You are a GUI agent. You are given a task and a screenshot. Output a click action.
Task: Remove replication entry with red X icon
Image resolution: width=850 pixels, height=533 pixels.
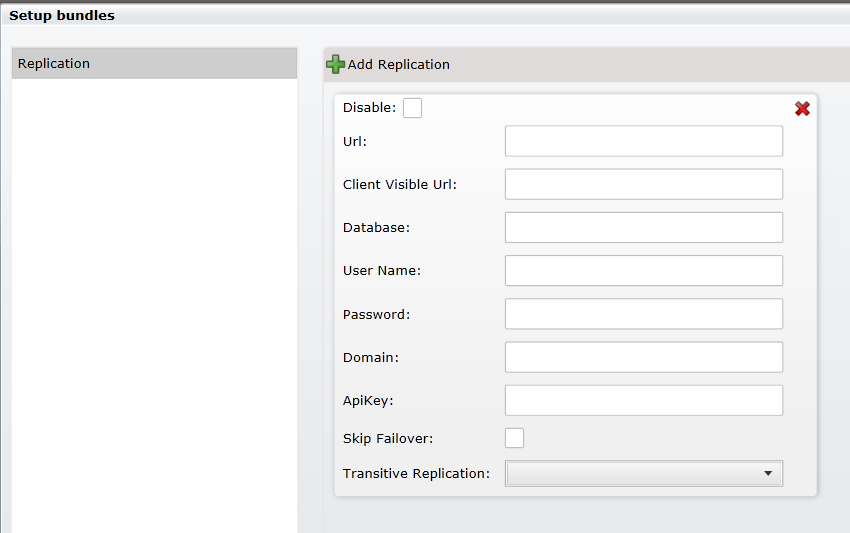[802, 109]
